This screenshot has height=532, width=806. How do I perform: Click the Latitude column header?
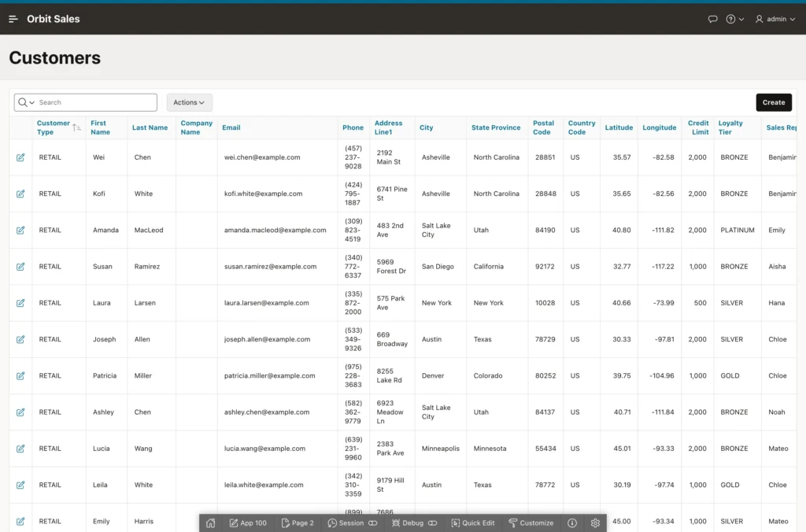pyautogui.click(x=619, y=127)
